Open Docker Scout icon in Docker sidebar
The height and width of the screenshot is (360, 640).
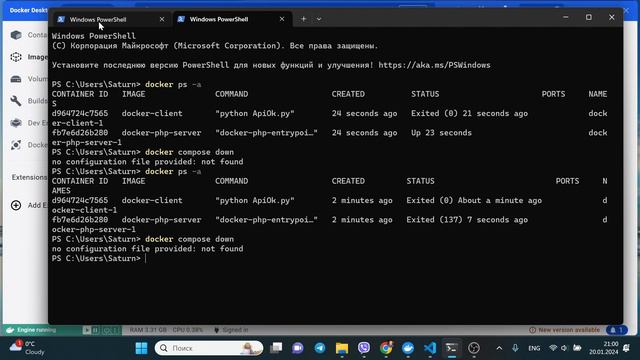pos(16,145)
